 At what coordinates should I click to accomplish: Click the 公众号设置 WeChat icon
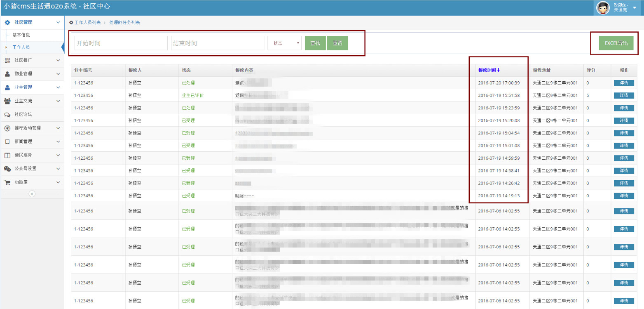tap(7, 169)
